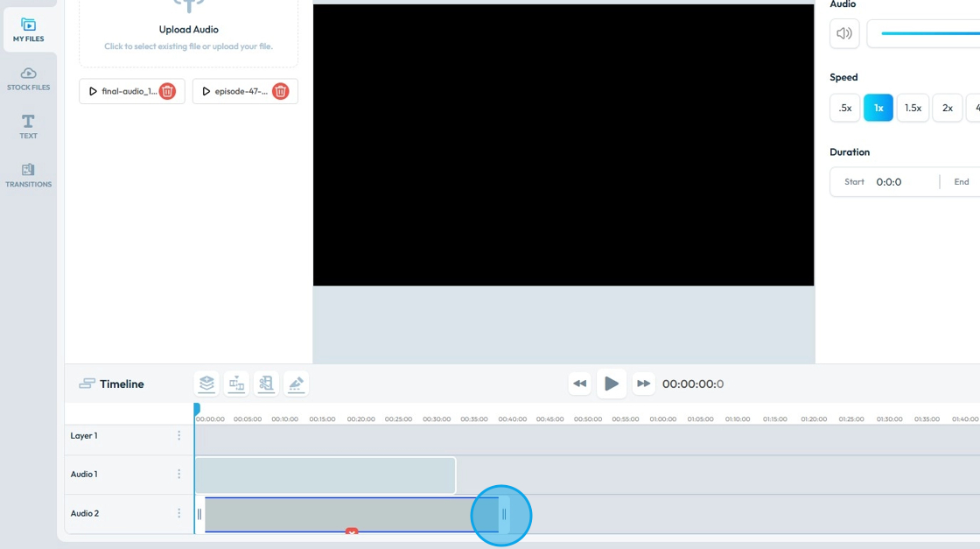
Task: Click the add layer stack icon
Action: pyautogui.click(x=206, y=384)
